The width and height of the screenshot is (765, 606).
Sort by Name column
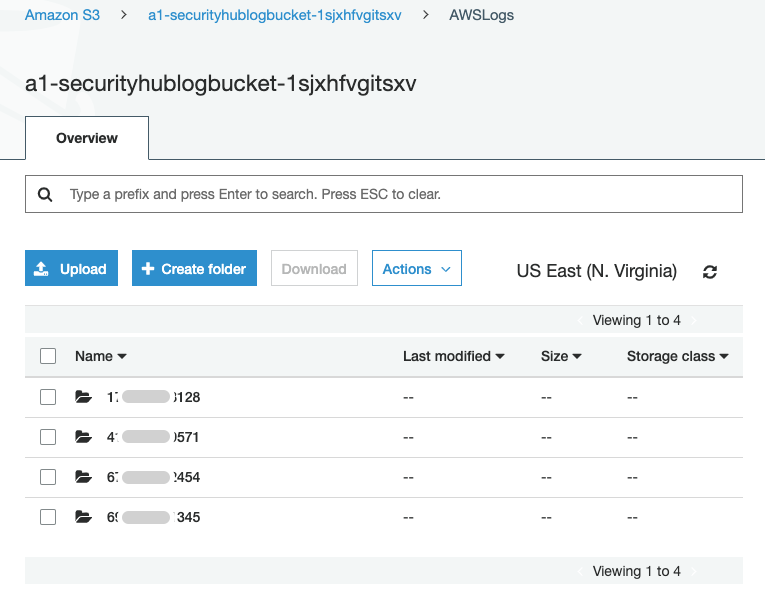(101, 356)
